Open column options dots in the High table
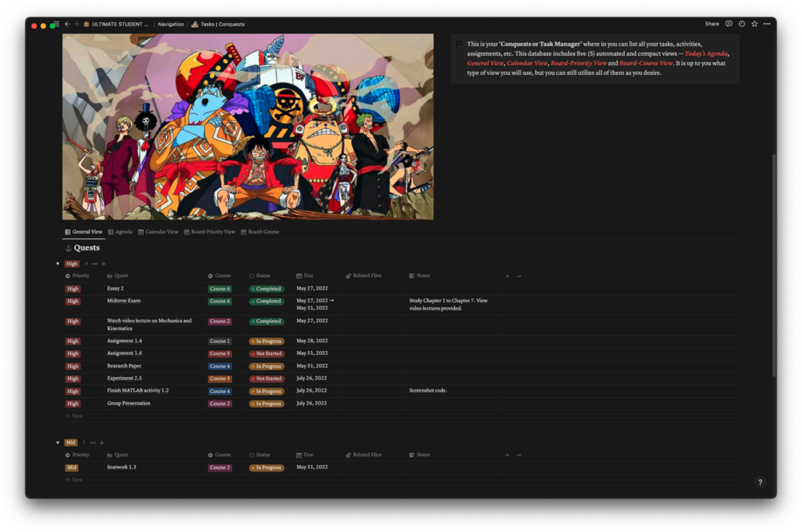Screen dimensions: 802x532 point(520,276)
